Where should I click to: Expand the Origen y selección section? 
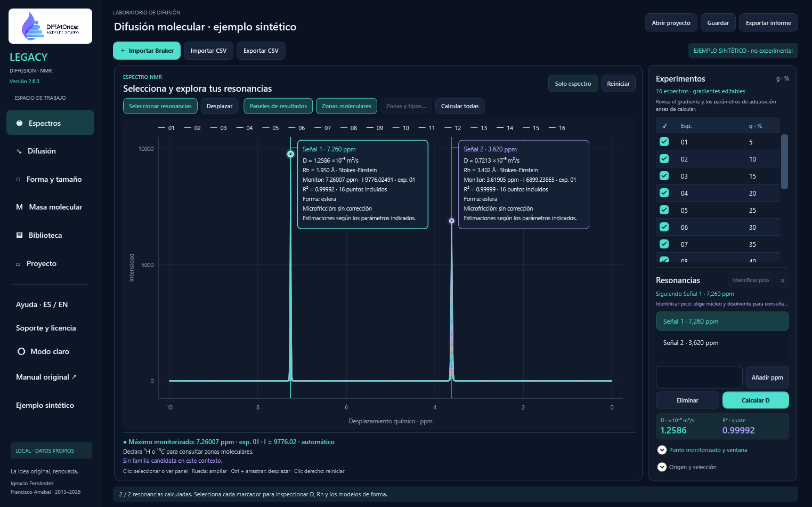tap(662, 467)
